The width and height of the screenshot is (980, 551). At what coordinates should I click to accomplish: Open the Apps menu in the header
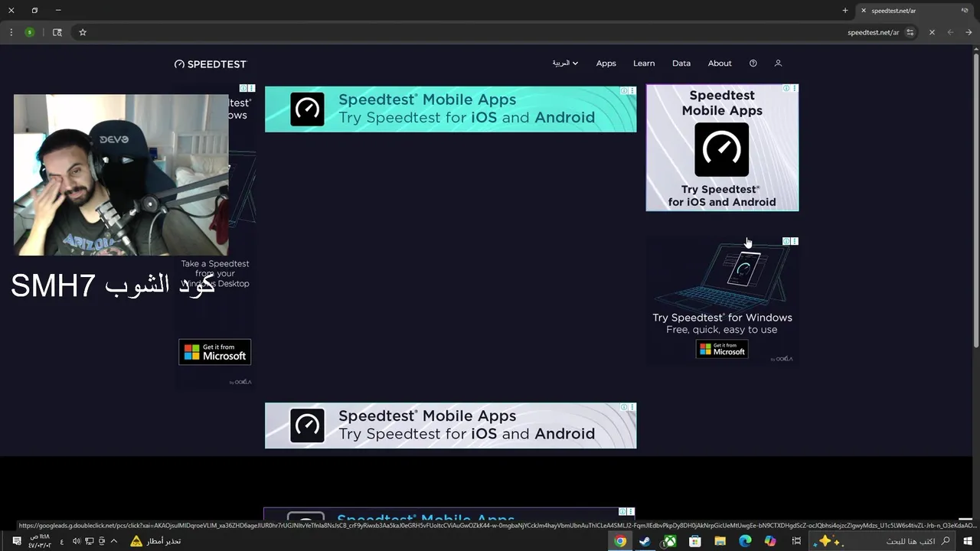pyautogui.click(x=606, y=64)
